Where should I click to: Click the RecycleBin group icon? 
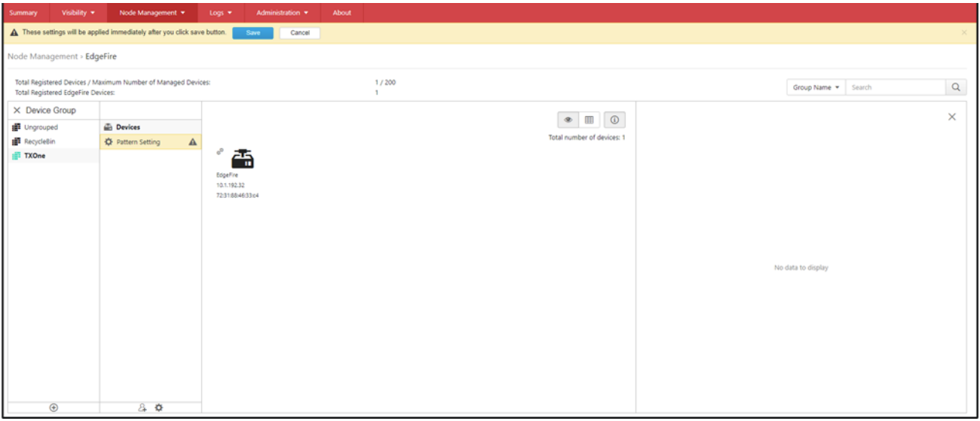pos(17,142)
